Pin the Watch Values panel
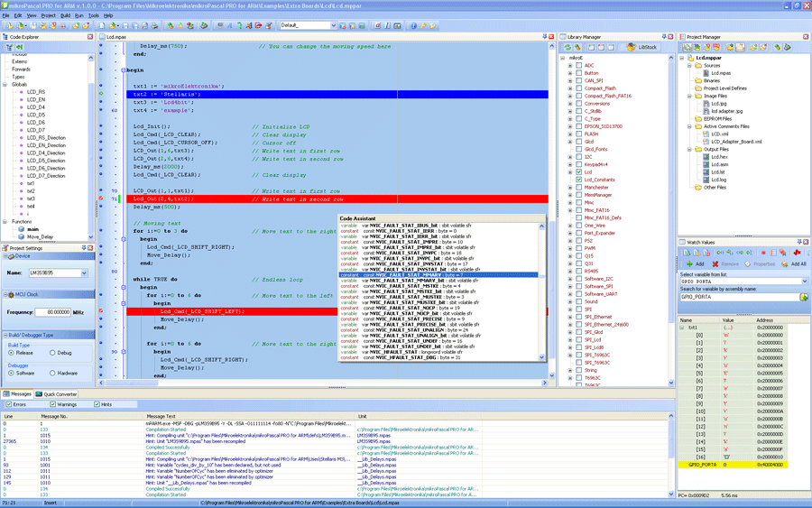 pos(799,242)
